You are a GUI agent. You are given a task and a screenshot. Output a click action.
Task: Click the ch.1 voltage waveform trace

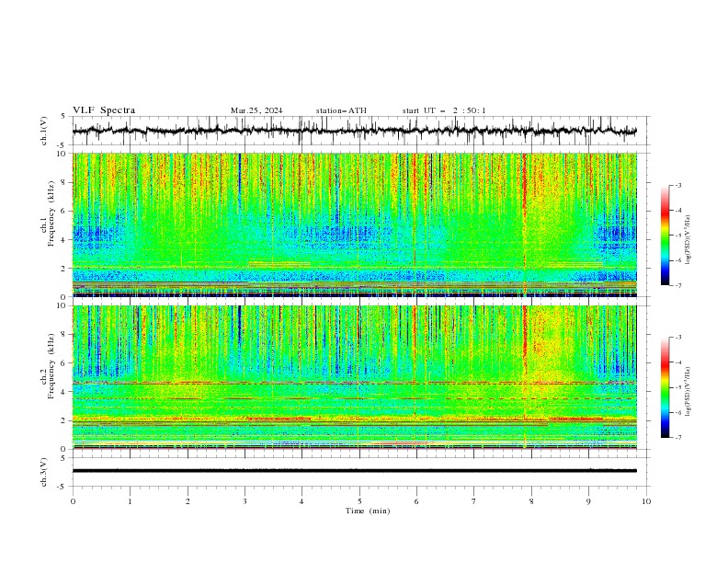[354, 131]
